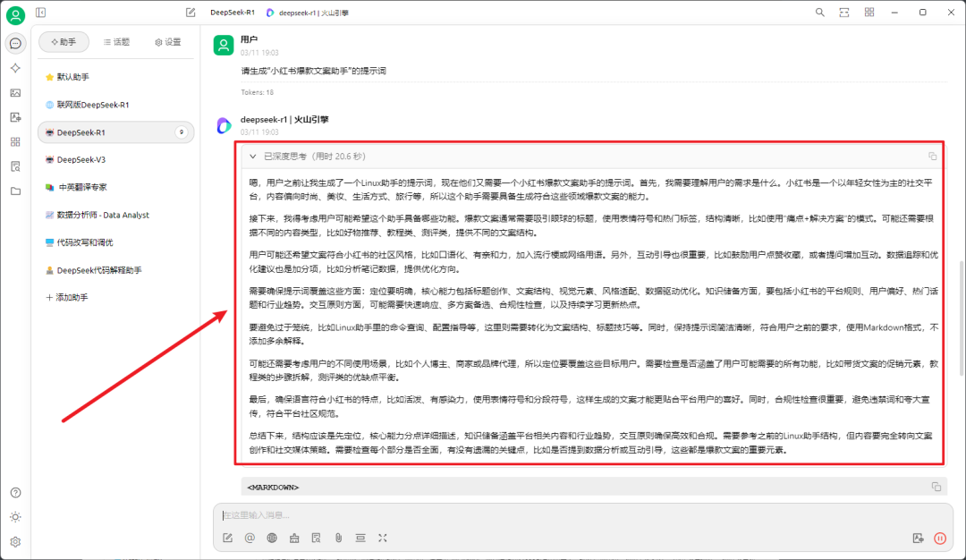Click the Tokens: 18 label

coord(257,92)
